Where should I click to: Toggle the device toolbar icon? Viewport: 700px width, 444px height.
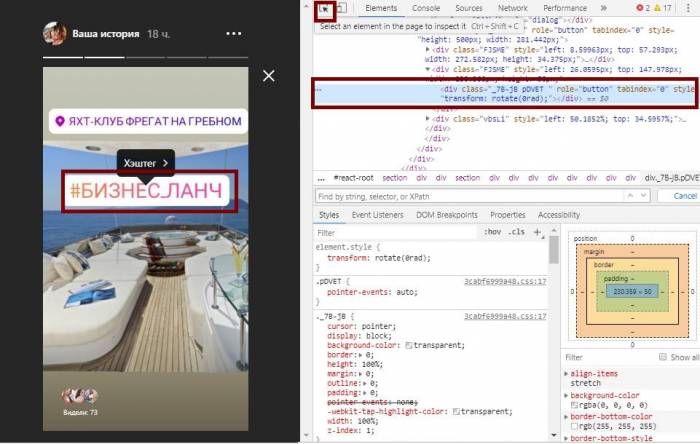(x=342, y=8)
